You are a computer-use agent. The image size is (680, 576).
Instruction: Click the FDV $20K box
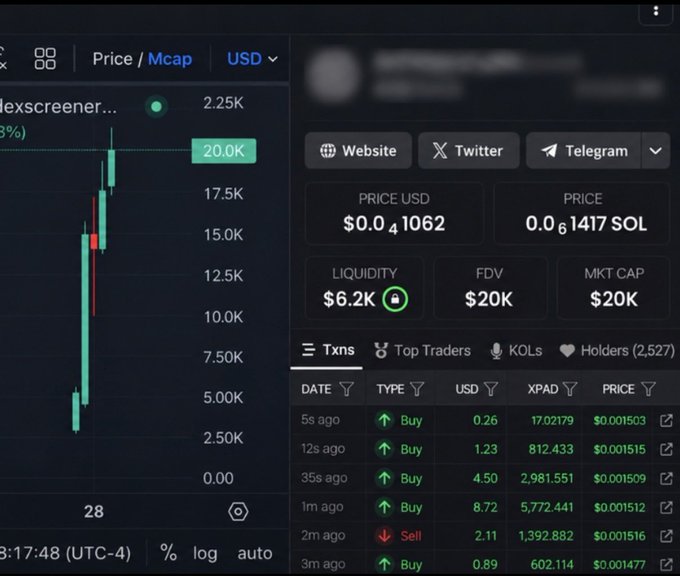[489, 288]
